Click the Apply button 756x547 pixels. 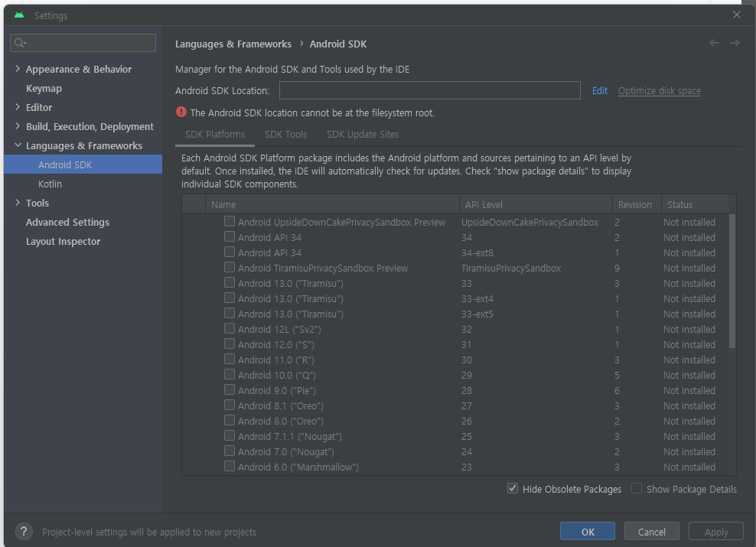pos(716,532)
